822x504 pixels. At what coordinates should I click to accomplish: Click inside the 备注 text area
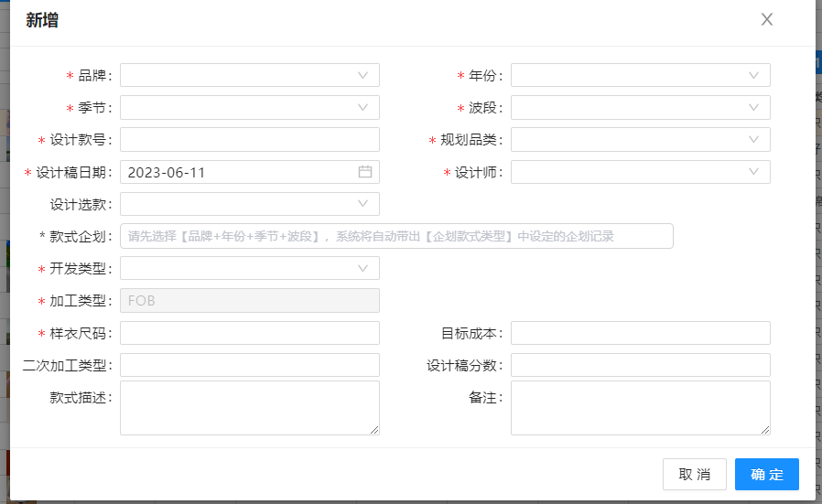640,407
